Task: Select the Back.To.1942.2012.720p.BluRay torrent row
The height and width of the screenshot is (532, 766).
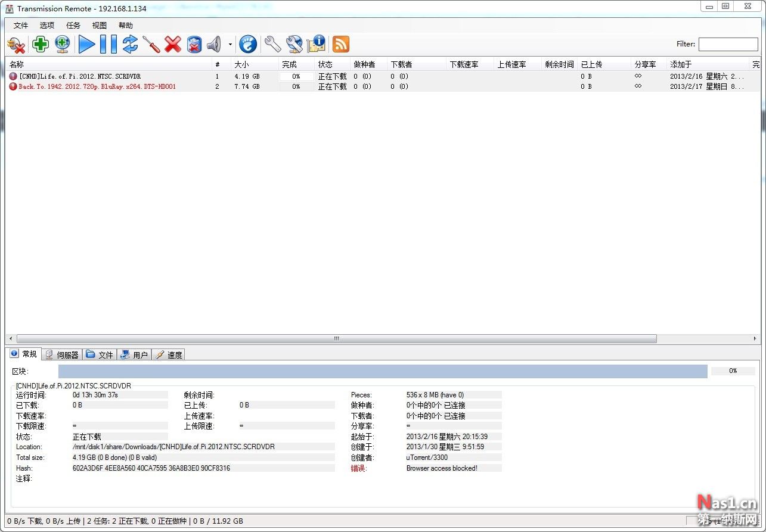Action: pyautogui.click(x=383, y=86)
